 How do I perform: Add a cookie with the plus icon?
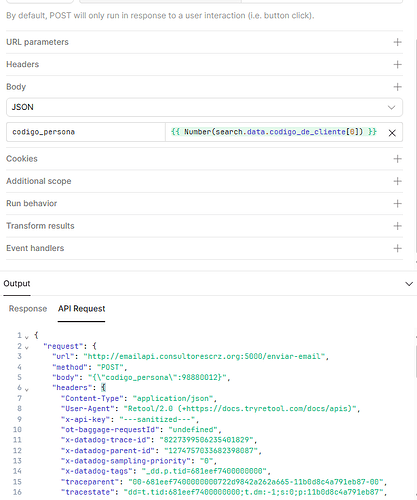(397, 159)
